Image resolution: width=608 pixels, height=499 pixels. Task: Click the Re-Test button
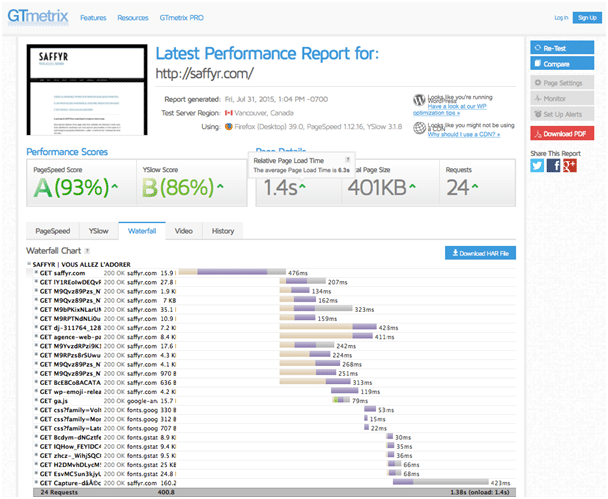point(563,47)
